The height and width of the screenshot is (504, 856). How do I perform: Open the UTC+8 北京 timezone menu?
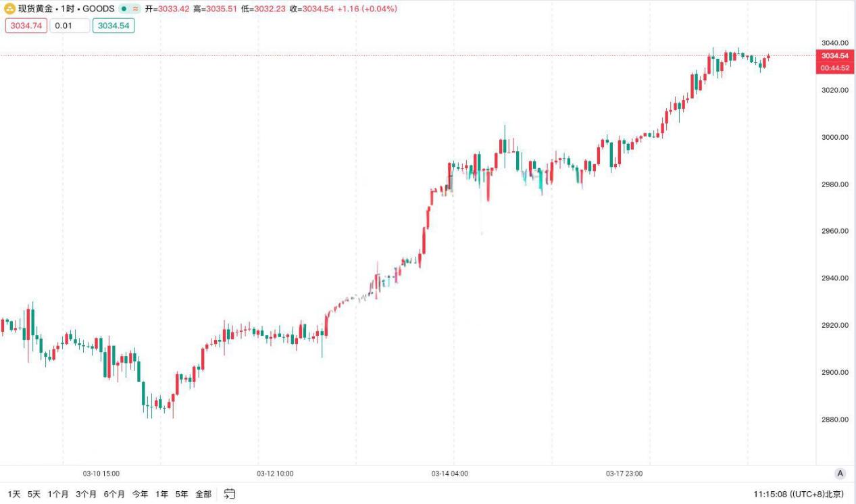817,494
